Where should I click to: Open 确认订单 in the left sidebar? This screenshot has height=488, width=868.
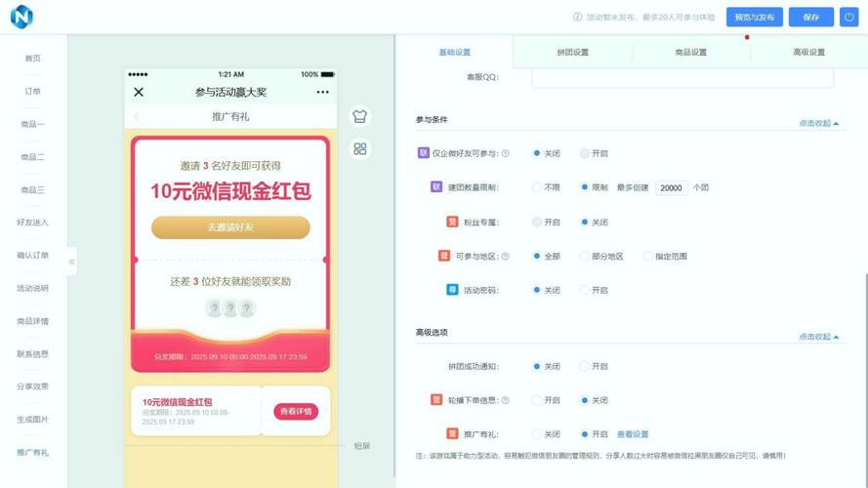[x=32, y=255]
